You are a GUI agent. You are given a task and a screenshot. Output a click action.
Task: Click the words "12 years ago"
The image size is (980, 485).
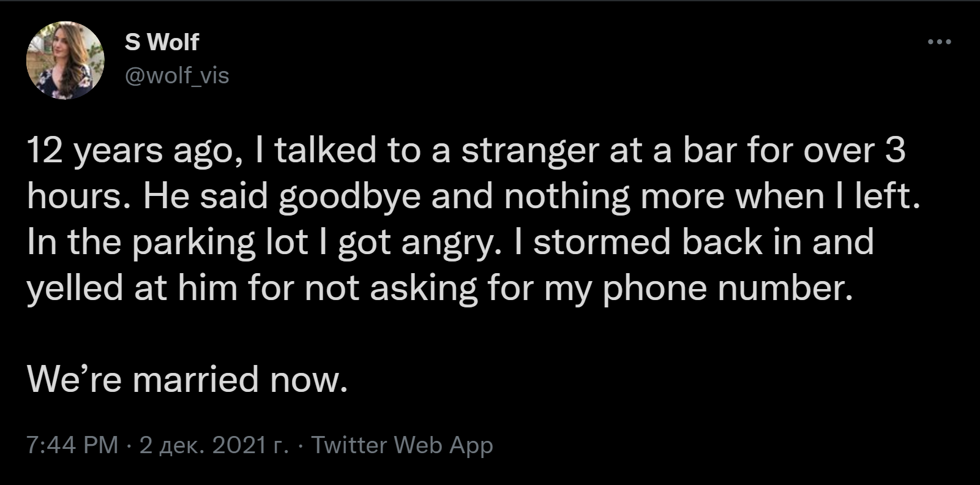(x=130, y=151)
